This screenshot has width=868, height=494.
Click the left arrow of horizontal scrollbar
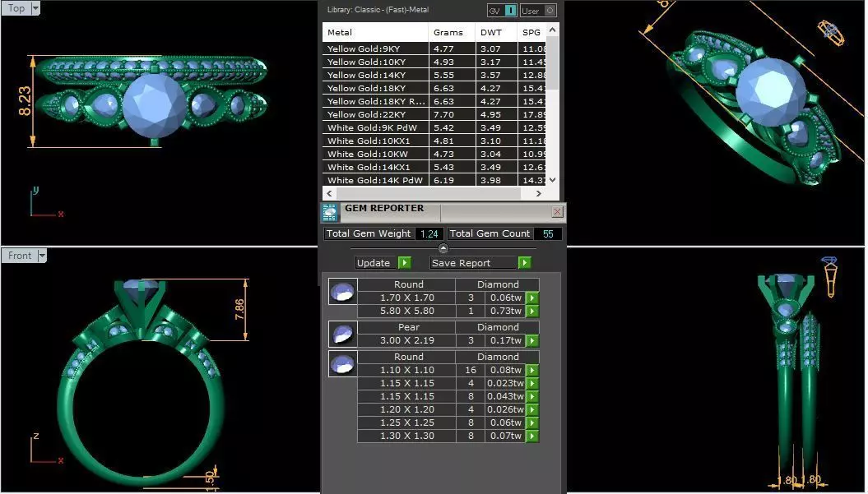tap(329, 194)
